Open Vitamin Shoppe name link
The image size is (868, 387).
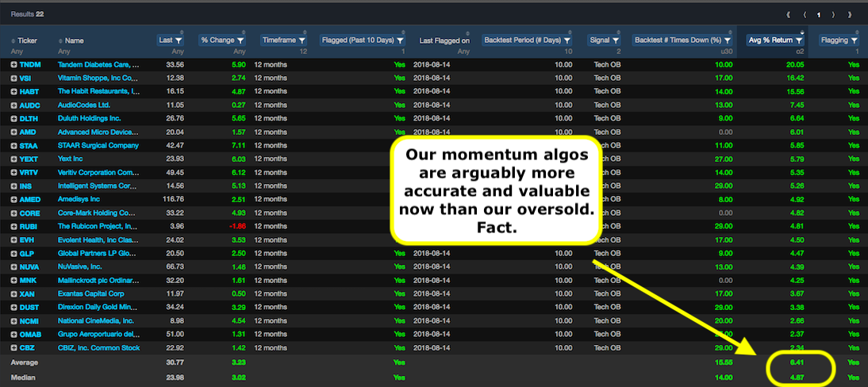(x=98, y=78)
